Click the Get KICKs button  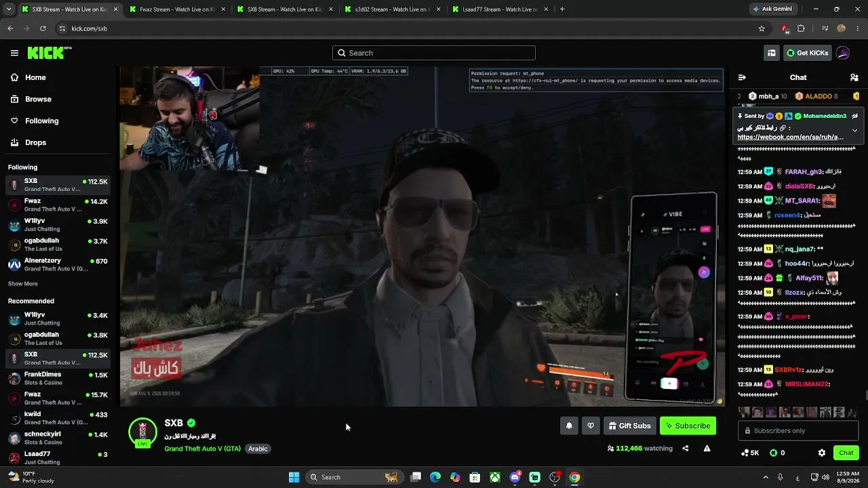click(807, 53)
